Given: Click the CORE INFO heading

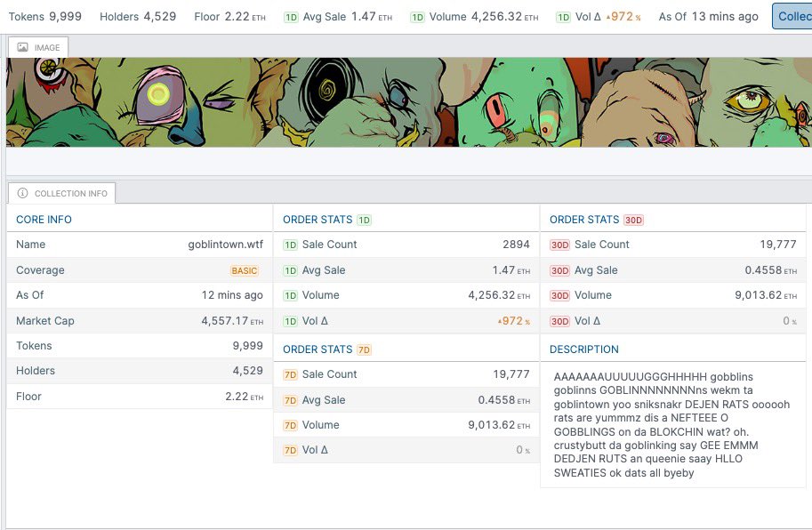Looking at the screenshot, I should (x=44, y=220).
